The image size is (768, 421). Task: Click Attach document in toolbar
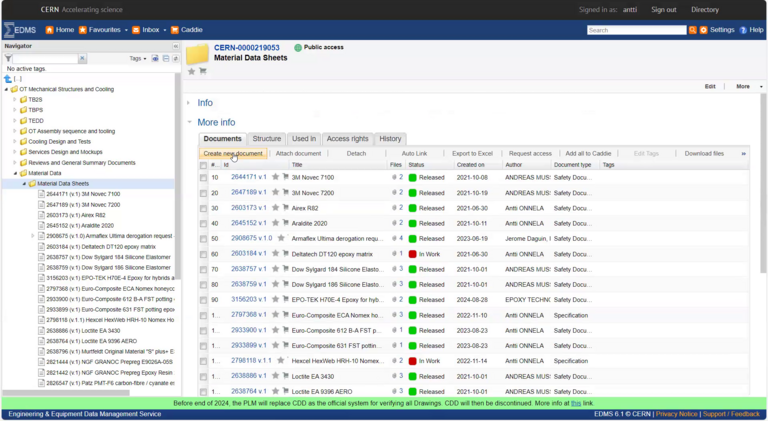(298, 154)
